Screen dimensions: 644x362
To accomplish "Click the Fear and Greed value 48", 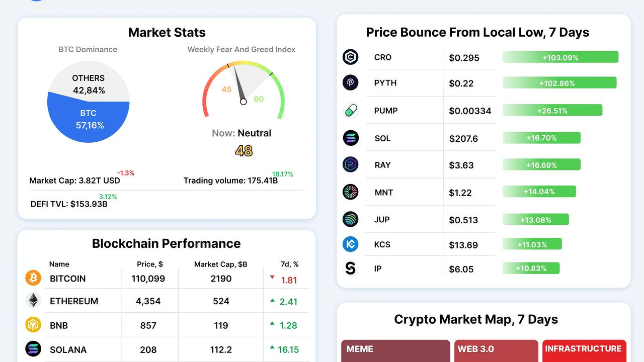I will pos(244,151).
